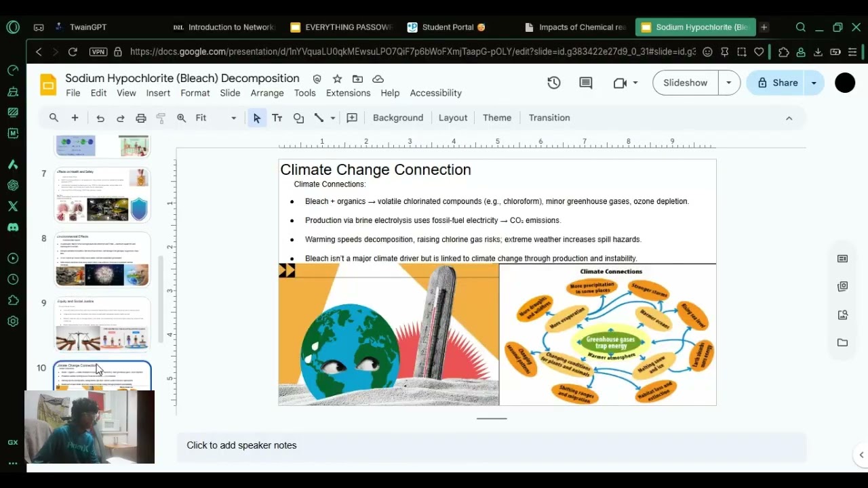Expand Slideshow options arrow
Viewport: 868px width, 488px height.
coord(729,83)
